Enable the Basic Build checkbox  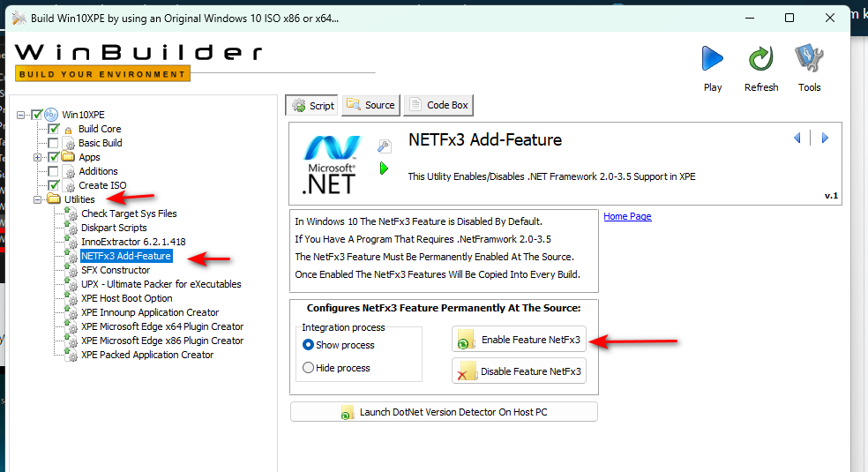pos(53,143)
